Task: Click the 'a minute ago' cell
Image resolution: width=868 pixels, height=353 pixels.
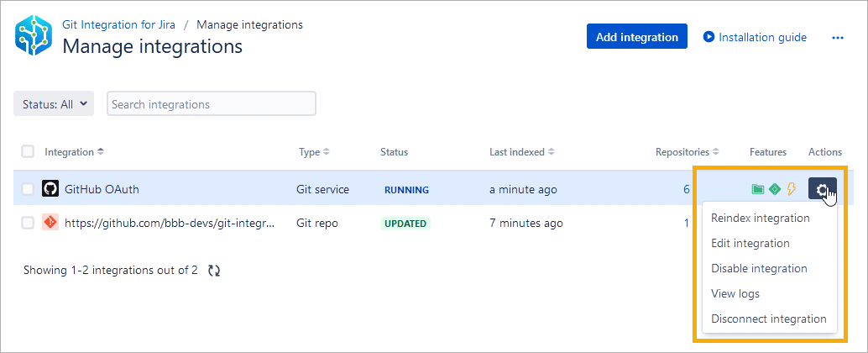Action: click(523, 189)
